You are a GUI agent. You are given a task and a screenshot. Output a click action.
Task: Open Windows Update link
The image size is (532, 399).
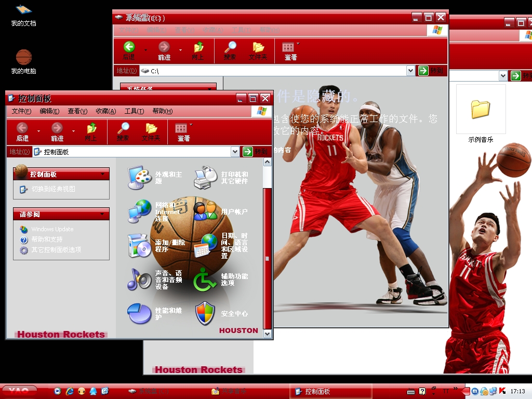52,229
